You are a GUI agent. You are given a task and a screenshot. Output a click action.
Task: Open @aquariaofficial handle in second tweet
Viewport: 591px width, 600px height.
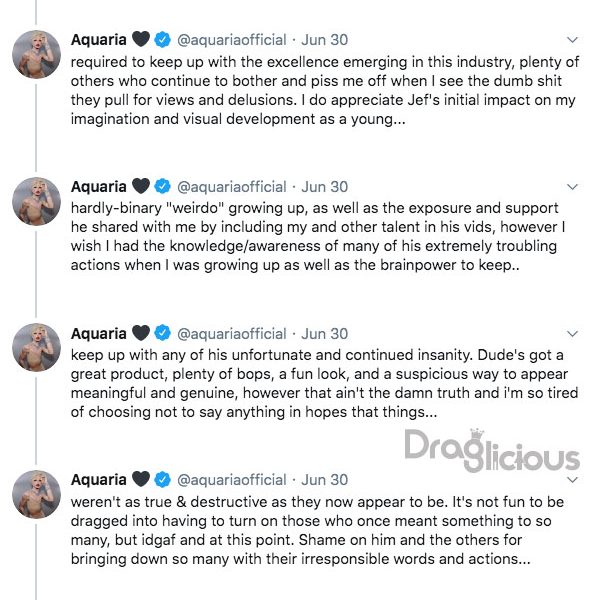tap(232, 187)
